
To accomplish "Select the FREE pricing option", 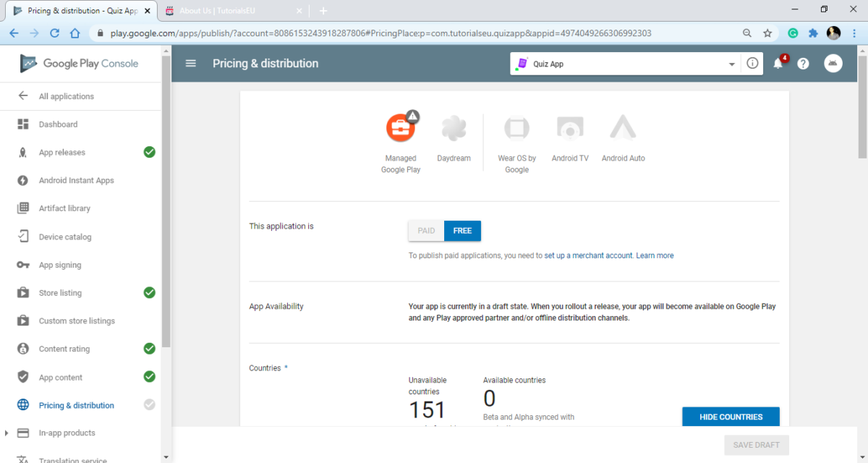I will [462, 231].
